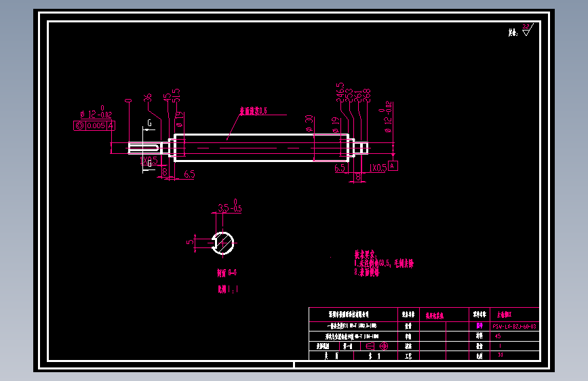
Task: Select the first numbered technical requirement line
Action: tap(384, 264)
